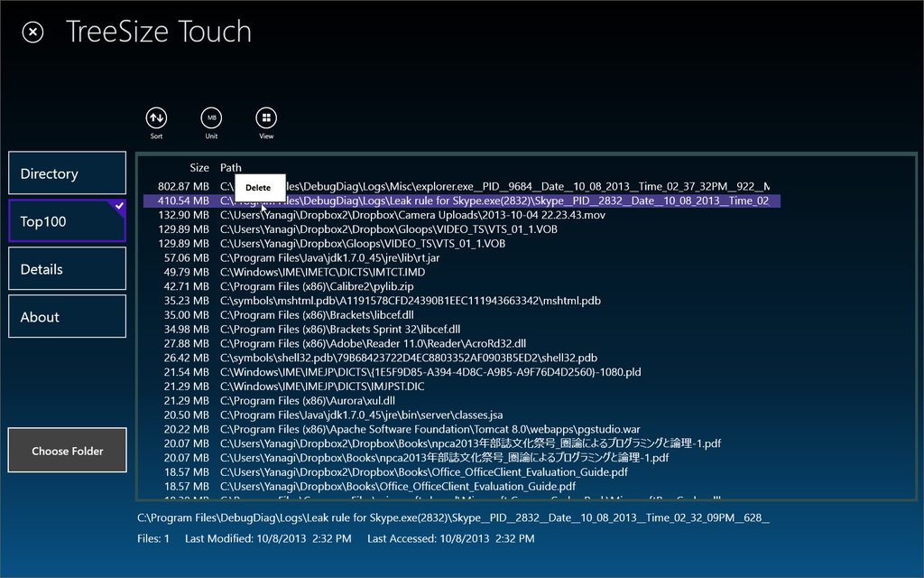Screen dimensions: 924x578
Task: Select the Aurora xul.dll row
Action: tap(461, 400)
